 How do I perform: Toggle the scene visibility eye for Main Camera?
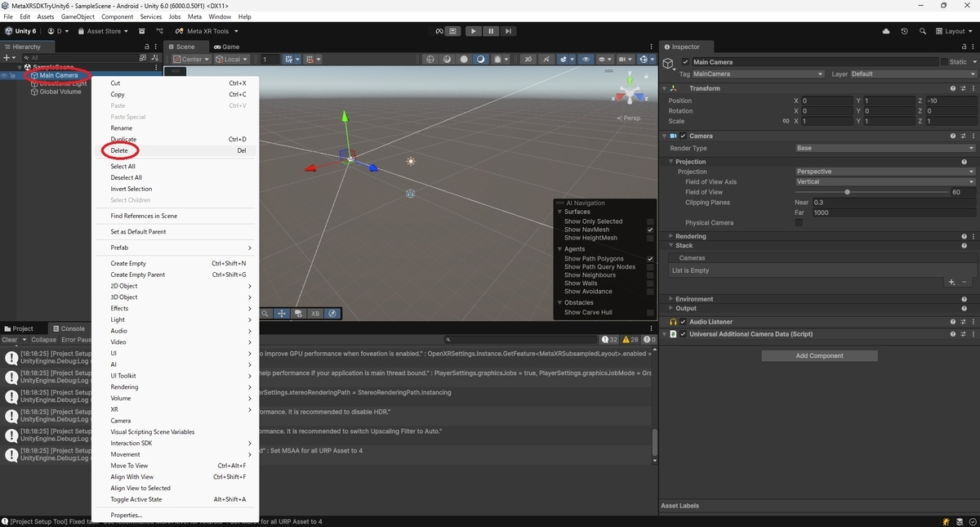5,75
